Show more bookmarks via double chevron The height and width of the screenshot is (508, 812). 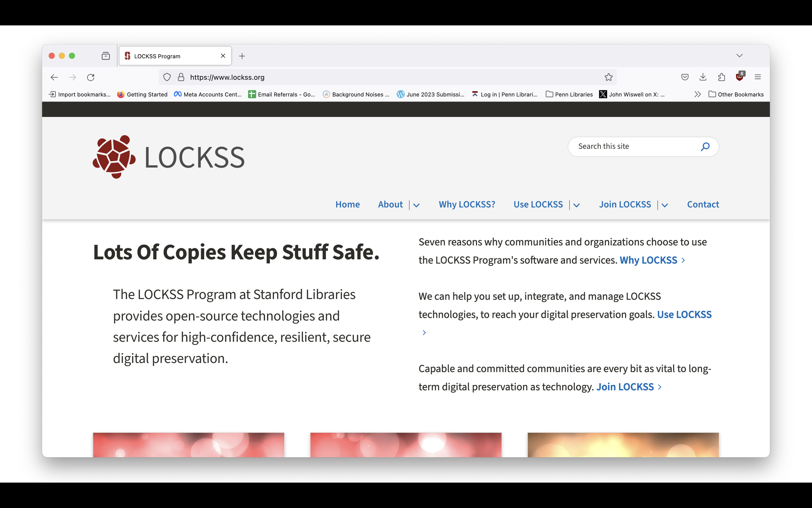click(698, 95)
